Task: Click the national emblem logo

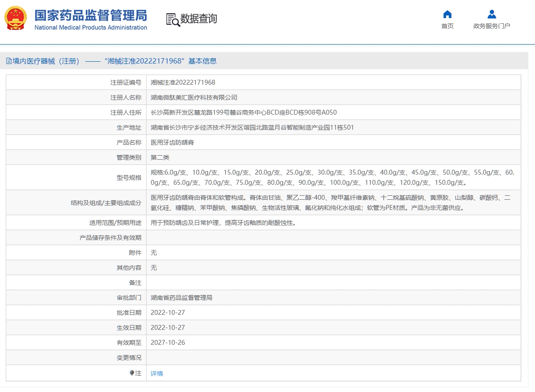Action: coord(15,18)
